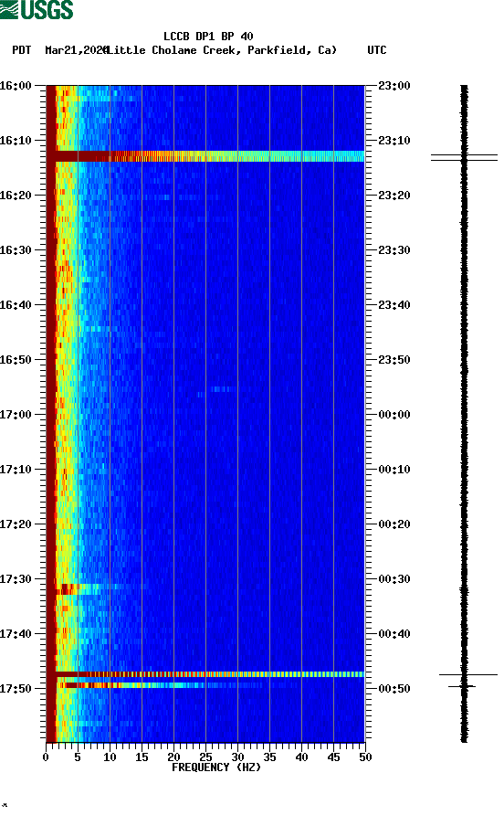
Task: Click the small blip near 26 Hz at 16:55
Action: [223, 389]
